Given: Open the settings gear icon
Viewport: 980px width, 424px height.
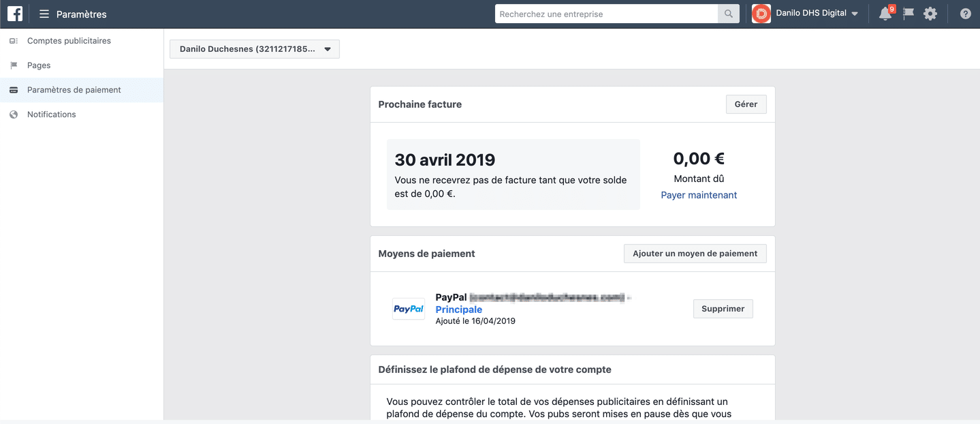Looking at the screenshot, I should (930, 14).
